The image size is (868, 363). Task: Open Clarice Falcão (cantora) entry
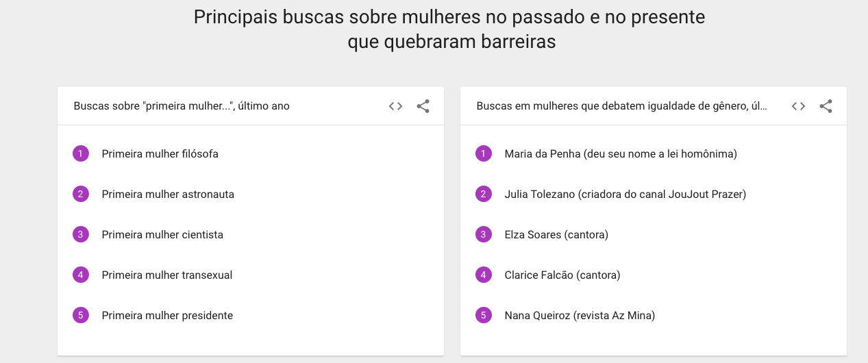[x=562, y=275]
